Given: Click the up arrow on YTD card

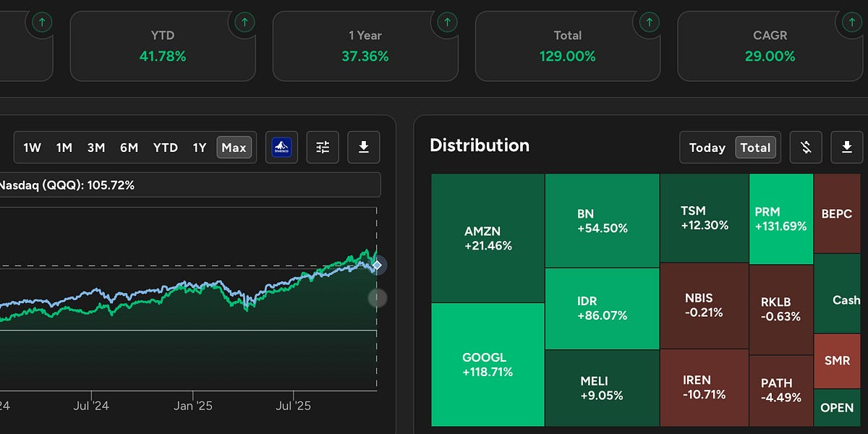Looking at the screenshot, I should 244,22.
